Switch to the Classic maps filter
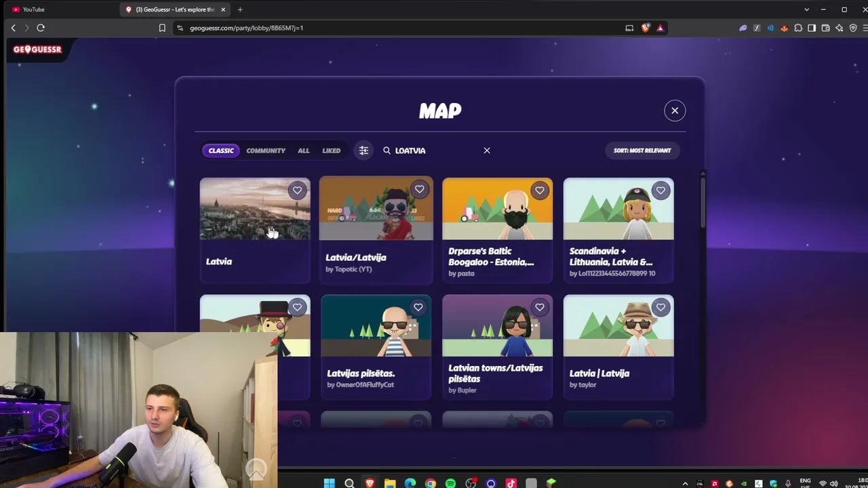This screenshot has height=488, width=868. [221, 150]
